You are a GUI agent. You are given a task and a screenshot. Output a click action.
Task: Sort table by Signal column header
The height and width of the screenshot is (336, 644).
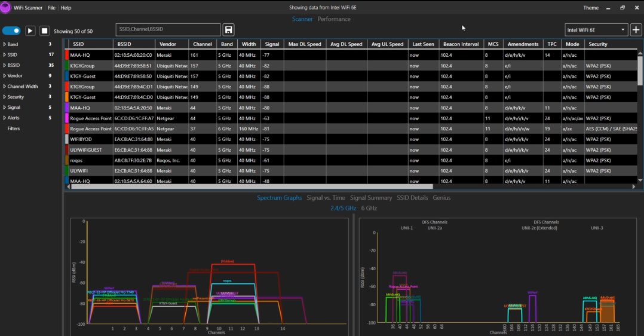(272, 44)
